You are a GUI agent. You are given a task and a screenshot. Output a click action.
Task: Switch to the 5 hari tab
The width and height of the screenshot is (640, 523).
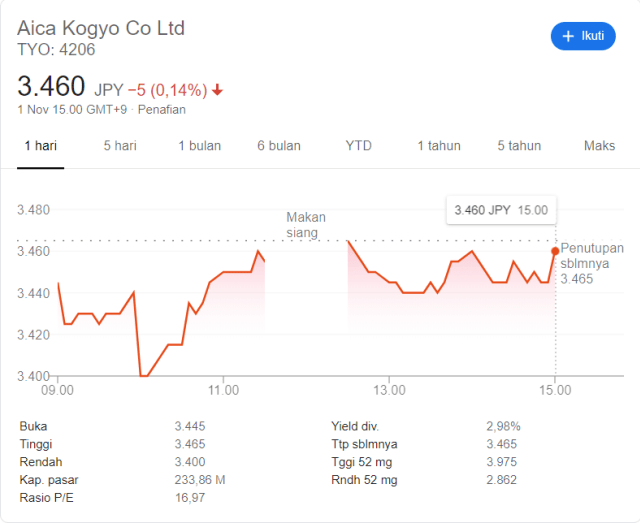click(120, 146)
